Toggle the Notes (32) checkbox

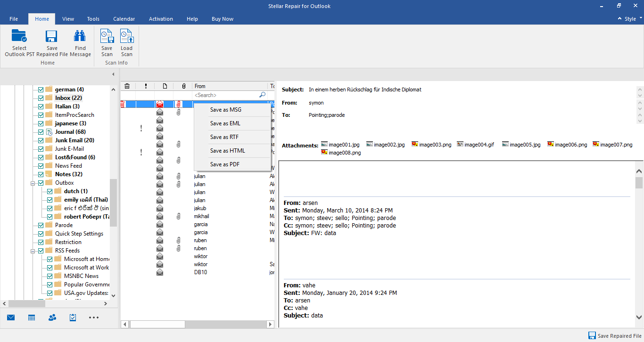(x=41, y=174)
